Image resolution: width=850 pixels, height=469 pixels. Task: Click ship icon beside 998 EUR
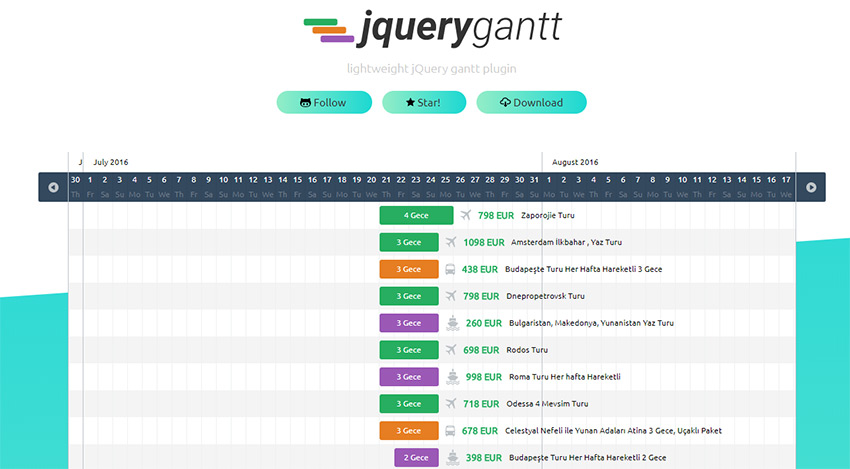pyautogui.click(x=453, y=377)
